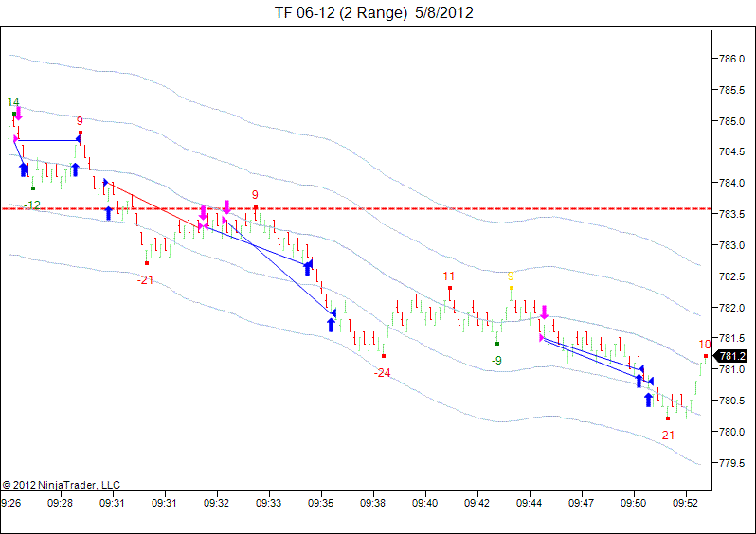Screen dimensions: 756x534
Task: Click the red -24 swing label
Action: pyautogui.click(x=382, y=373)
